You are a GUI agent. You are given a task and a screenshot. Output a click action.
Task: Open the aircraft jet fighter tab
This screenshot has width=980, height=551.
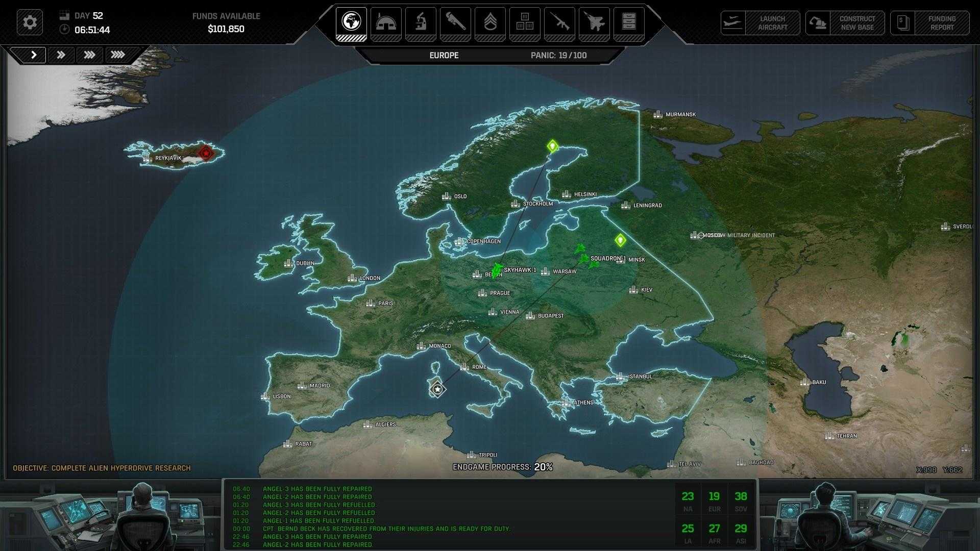point(594,23)
